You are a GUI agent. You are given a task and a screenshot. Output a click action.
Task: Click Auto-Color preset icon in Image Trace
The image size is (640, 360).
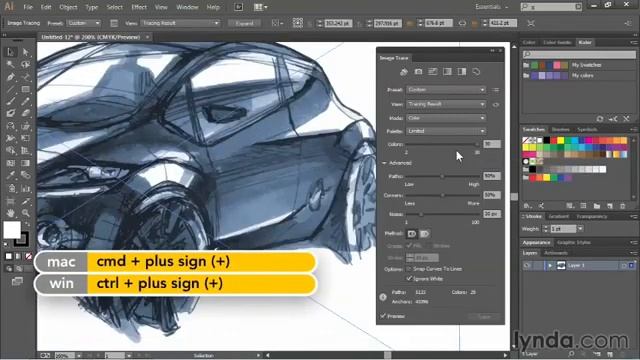click(x=404, y=72)
